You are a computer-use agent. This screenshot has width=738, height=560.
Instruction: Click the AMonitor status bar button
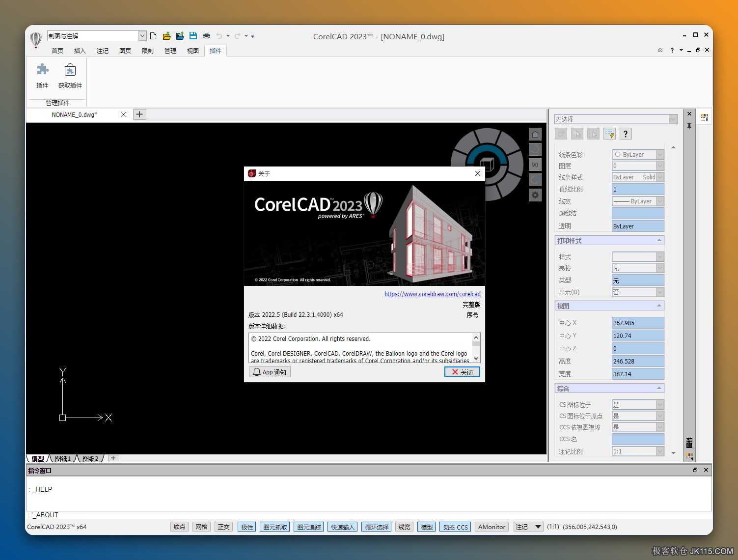pyautogui.click(x=492, y=527)
